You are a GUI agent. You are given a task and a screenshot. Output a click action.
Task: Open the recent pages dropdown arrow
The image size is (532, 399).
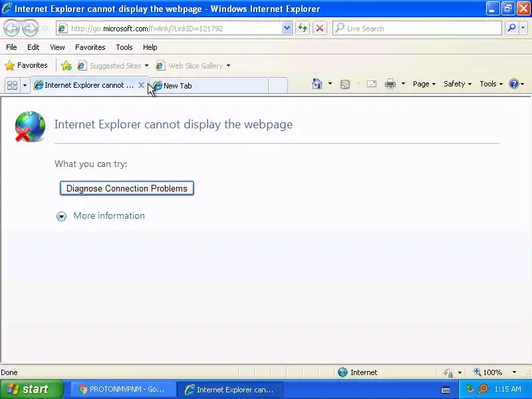[45, 29]
